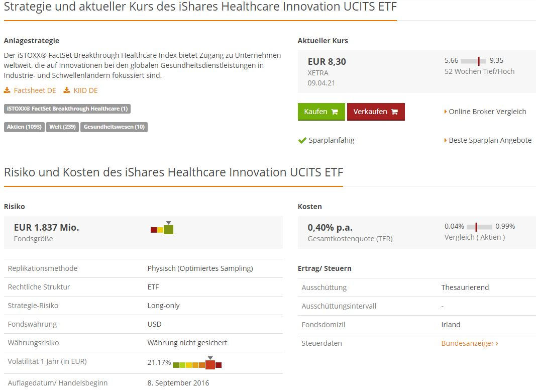
Task: Click the cart icon on Verkaufen
Action: (x=394, y=112)
